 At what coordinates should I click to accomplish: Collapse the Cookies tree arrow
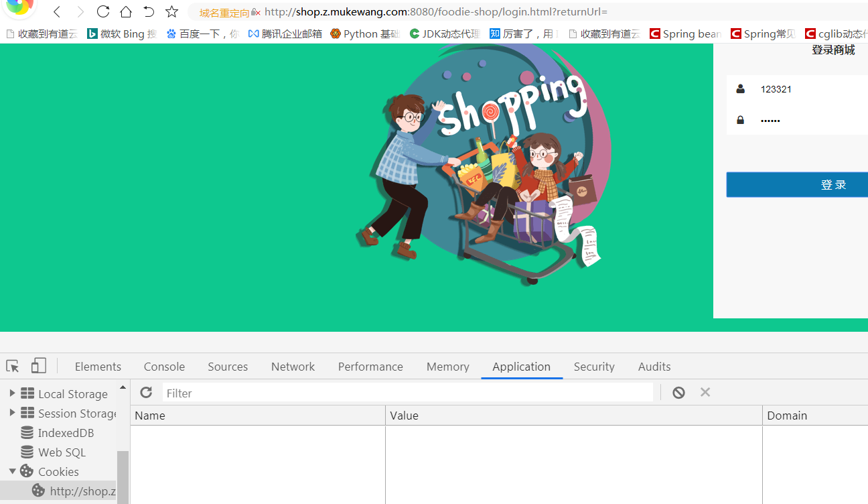click(12, 471)
